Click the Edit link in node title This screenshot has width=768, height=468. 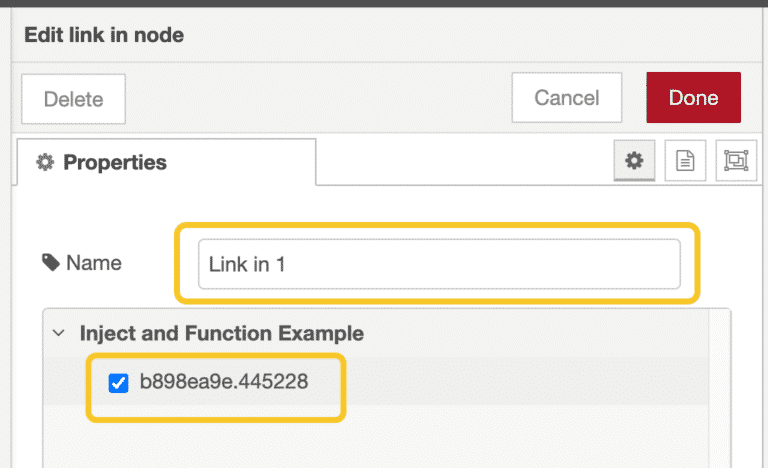pos(104,35)
